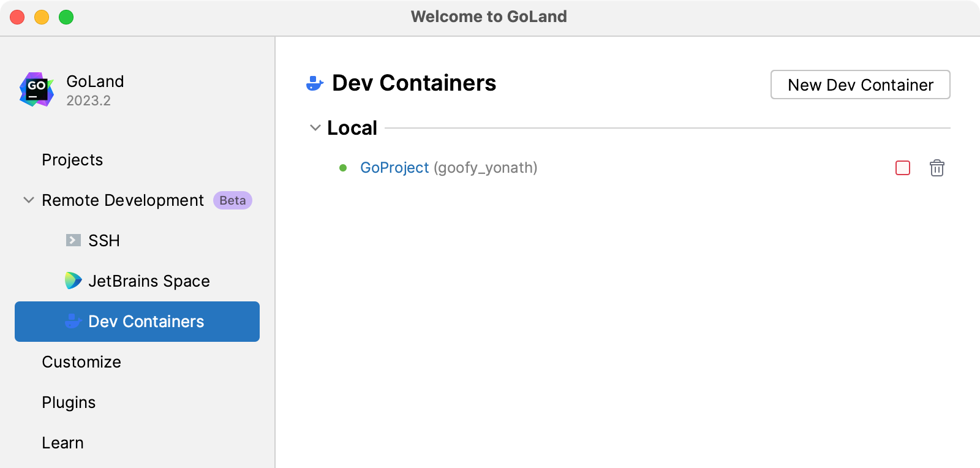Click the Dev Containers sidebar whale icon
980x468 pixels.
[x=73, y=321]
